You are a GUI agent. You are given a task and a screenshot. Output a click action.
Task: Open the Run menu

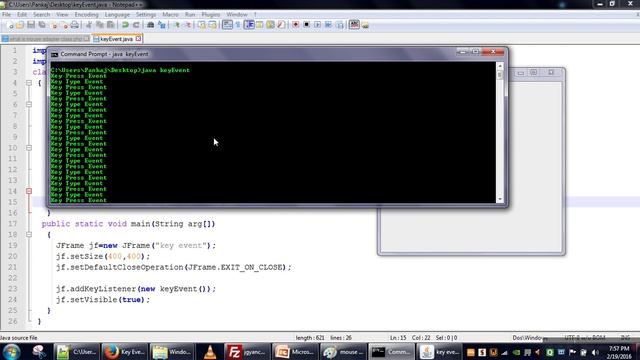[190, 14]
